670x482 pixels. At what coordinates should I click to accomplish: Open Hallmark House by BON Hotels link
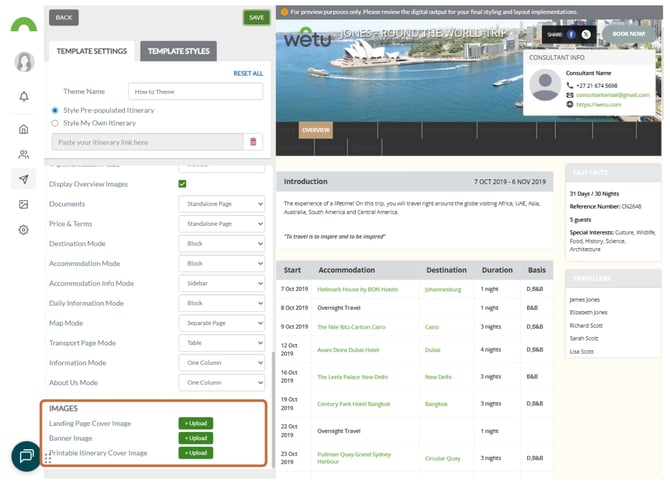coord(357,290)
